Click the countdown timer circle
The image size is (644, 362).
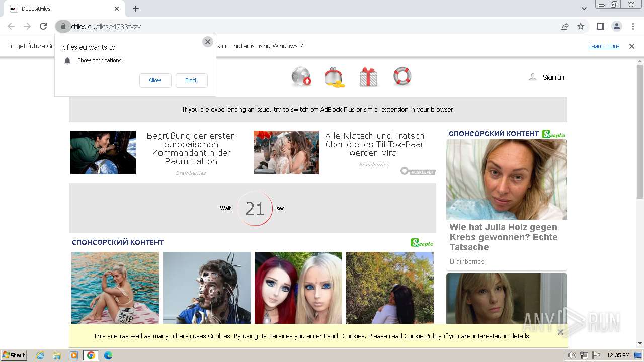coord(255,208)
